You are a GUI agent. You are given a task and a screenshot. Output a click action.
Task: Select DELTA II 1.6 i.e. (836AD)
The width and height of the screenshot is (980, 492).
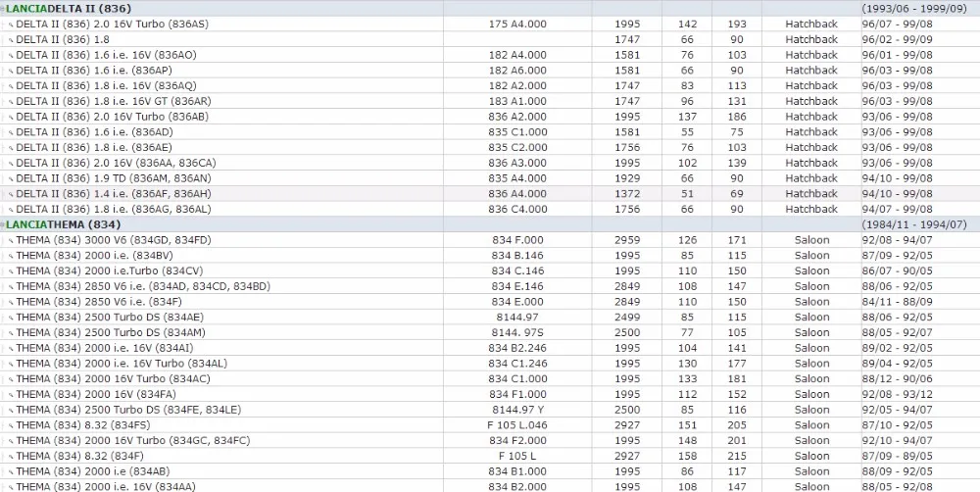tap(94, 132)
